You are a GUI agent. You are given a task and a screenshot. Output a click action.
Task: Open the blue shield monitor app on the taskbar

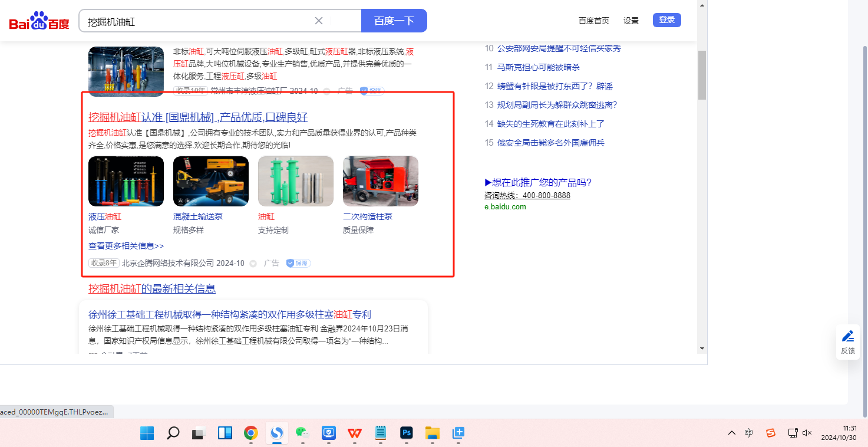pos(328,433)
